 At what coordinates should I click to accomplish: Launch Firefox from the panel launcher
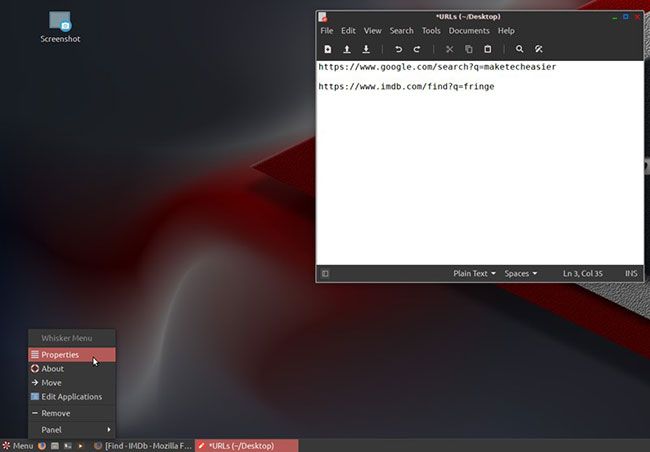click(x=42, y=446)
